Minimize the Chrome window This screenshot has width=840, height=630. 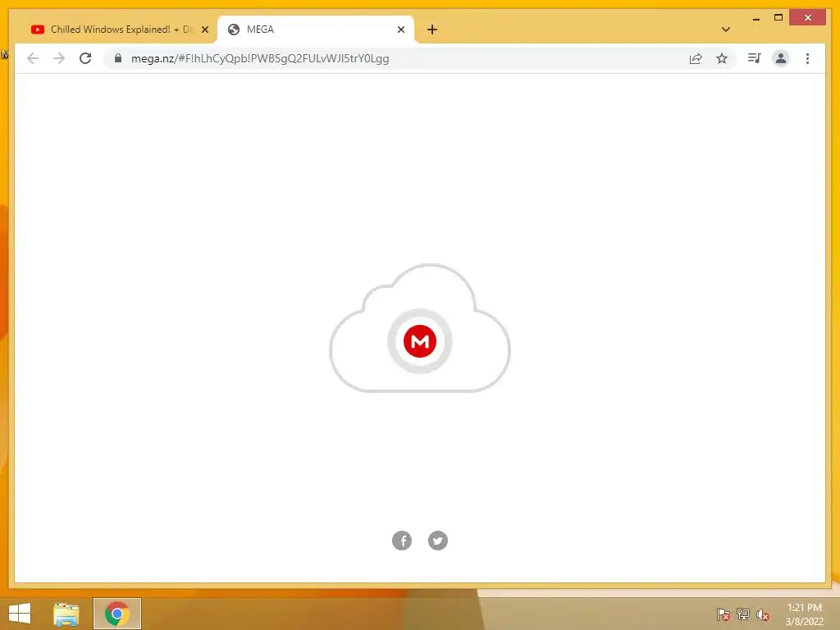pyautogui.click(x=756, y=19)
